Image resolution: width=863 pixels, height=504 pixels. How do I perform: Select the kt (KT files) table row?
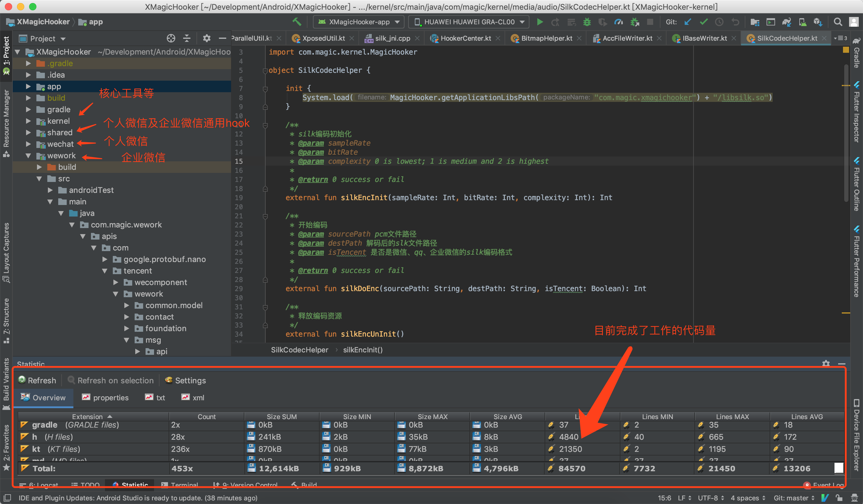431,449
